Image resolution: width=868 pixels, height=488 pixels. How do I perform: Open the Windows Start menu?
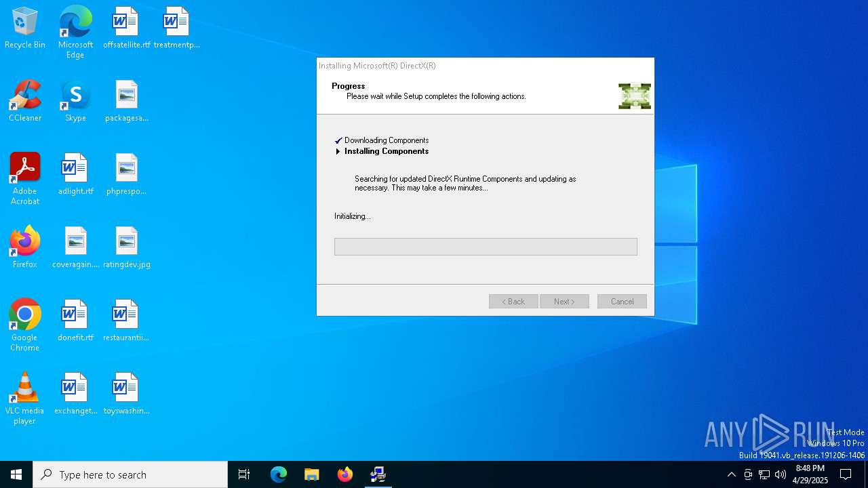click(16, 474)
